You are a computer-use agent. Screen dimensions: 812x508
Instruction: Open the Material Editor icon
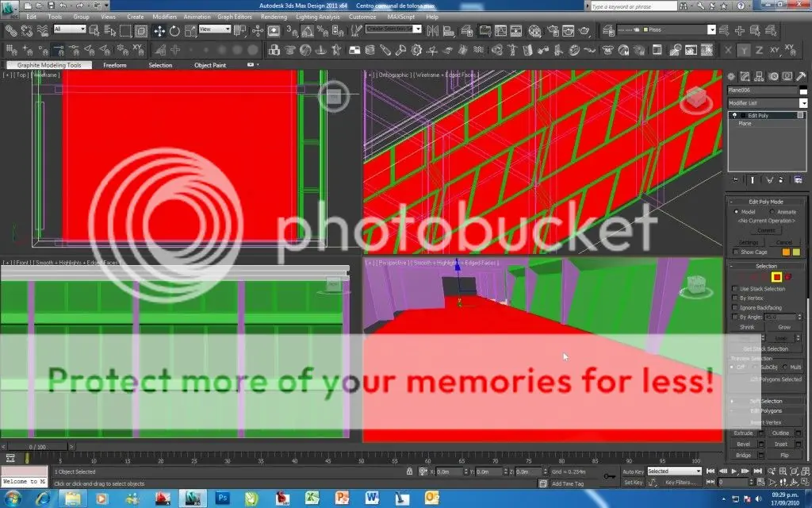pos(534,31)
